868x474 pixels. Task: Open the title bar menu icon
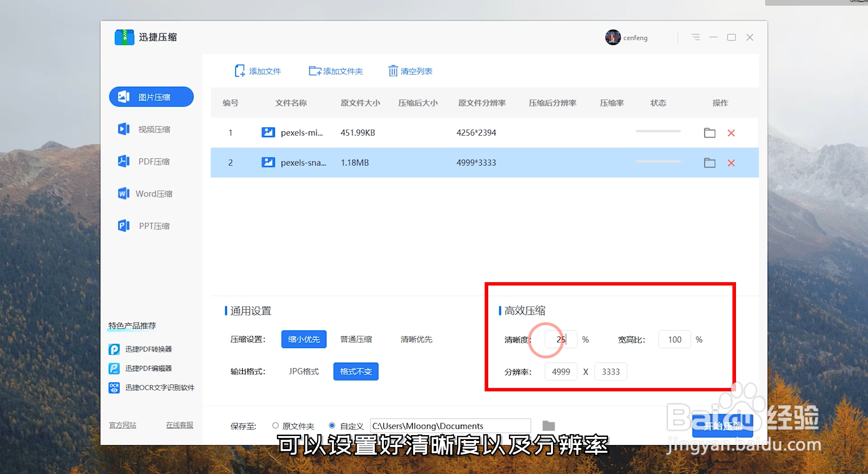pos(696,37)
